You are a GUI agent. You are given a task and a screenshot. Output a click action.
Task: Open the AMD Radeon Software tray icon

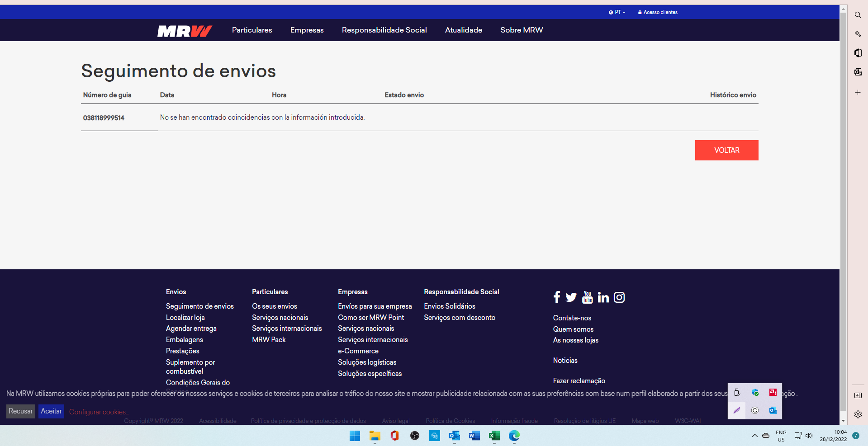pos(773,392)
